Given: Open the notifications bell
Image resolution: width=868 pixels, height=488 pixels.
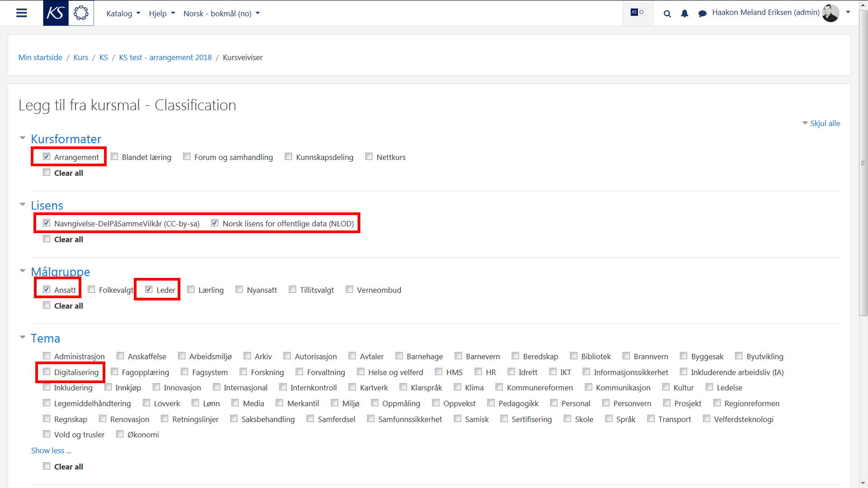Looking at the screenshot, I should point(684,14).
